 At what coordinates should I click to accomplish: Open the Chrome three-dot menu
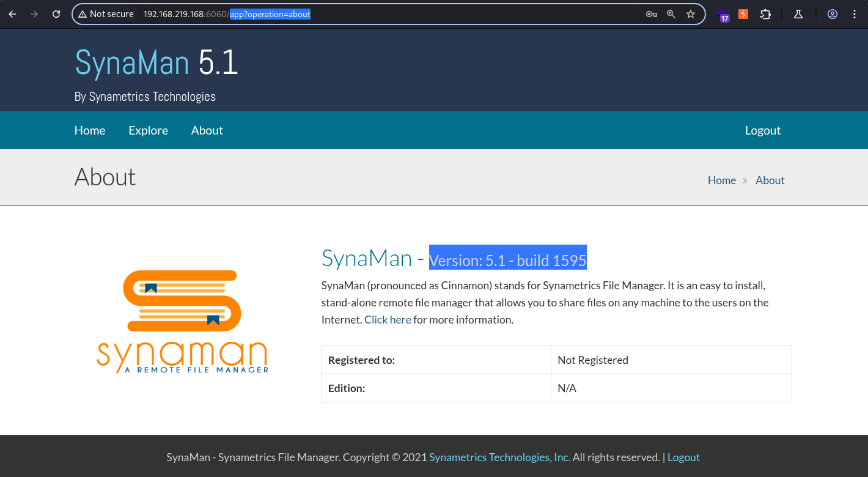(x=855, y=14)
